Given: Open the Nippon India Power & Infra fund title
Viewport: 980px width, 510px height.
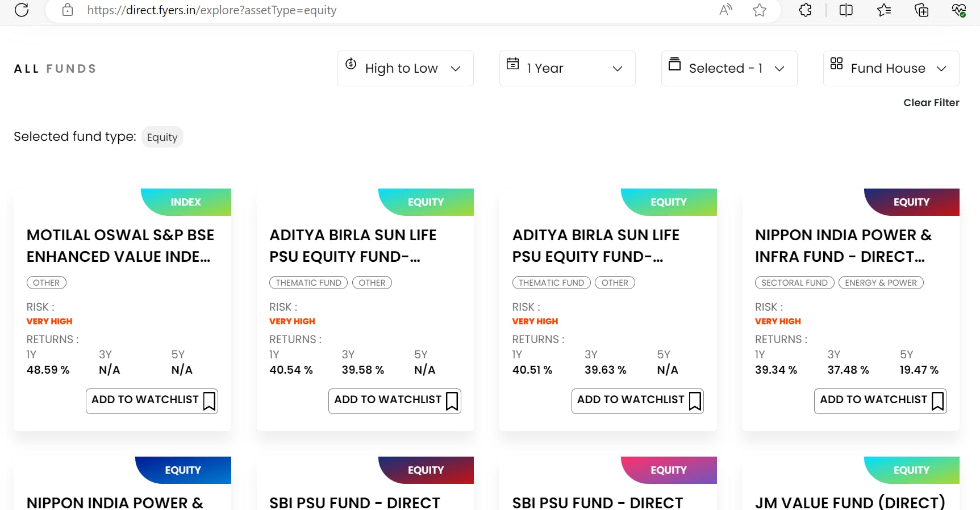Looking at the screenshot, I should click(843, 246).
